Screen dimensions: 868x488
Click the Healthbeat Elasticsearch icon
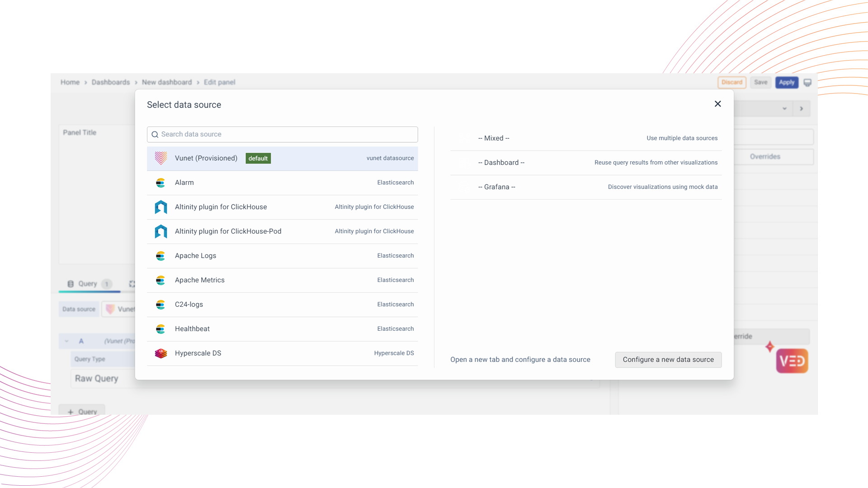160,329
